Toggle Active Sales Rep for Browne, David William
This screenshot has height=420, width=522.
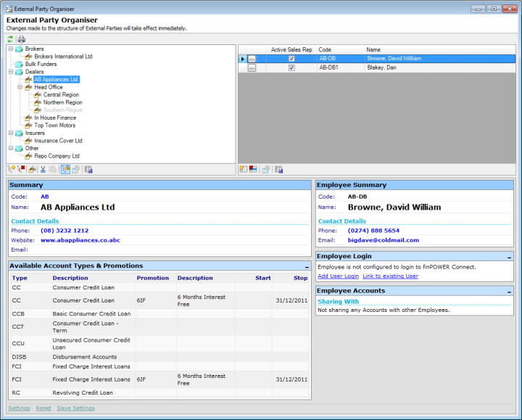pos(291,59)
